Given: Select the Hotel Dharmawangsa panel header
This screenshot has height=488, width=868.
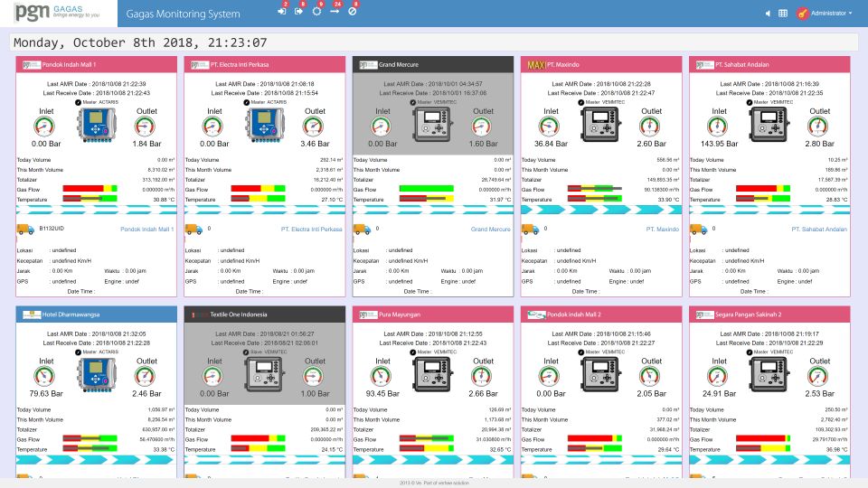Looking at the screenshot, I should pyautogui.click(x=97, y=314).
